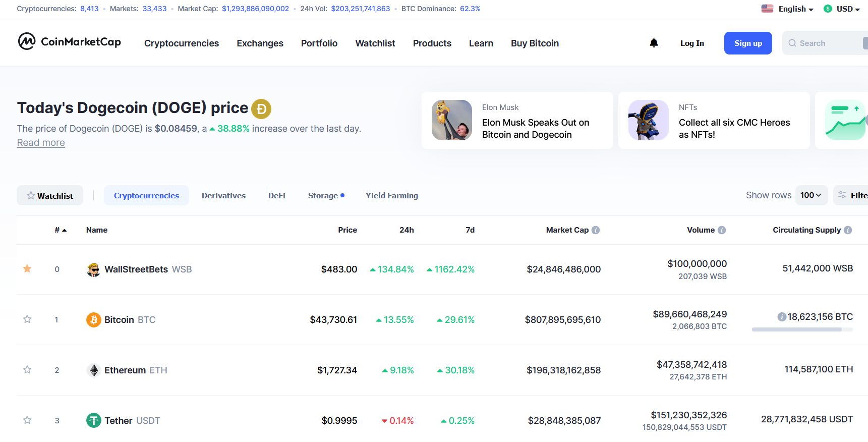Open the Tether USDT coin page
This screenshot has width=868, height=442.
[x=132, y=421]
